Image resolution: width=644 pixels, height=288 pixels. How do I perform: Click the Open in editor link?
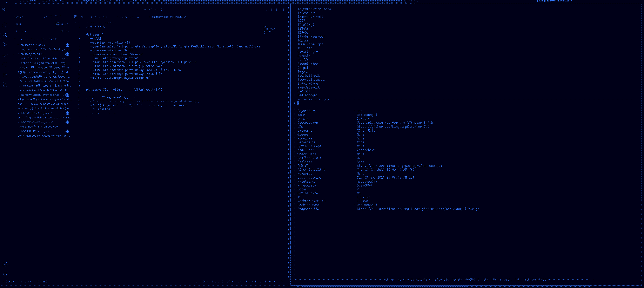click(x=49, y=39)
